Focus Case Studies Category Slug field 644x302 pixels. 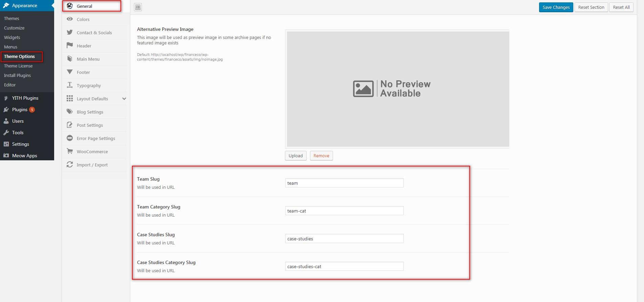click(x=344, y=266)
